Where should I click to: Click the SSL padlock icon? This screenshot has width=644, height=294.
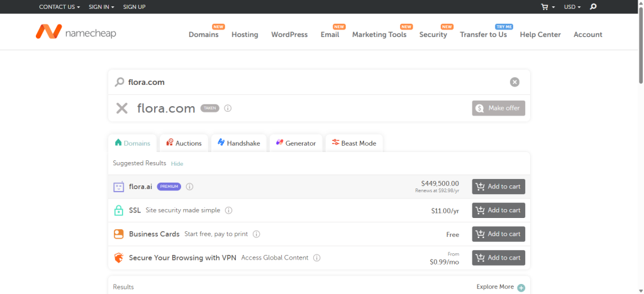119,210
